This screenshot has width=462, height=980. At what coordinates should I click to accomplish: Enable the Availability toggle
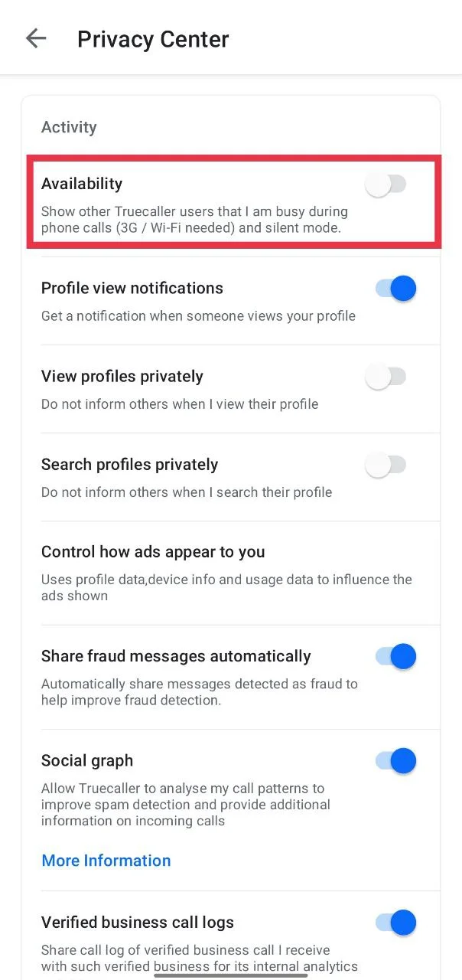386,184
